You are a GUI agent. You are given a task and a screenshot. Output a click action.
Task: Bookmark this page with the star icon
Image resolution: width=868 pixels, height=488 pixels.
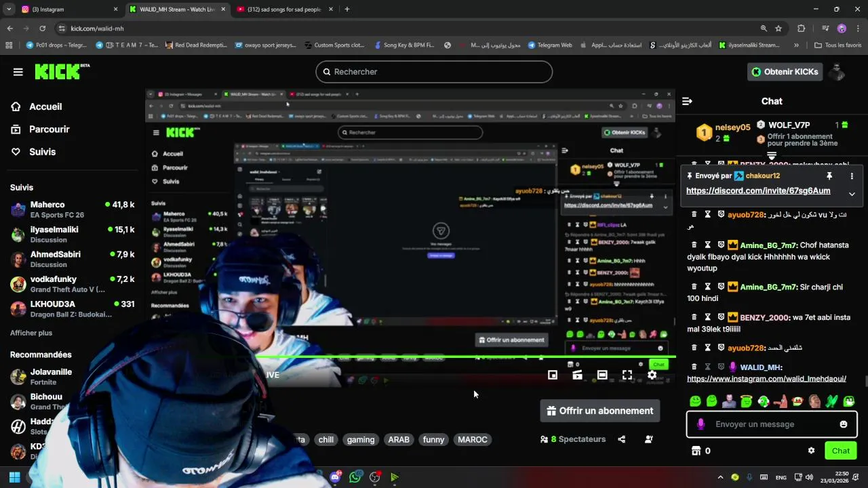pos(778,28)
